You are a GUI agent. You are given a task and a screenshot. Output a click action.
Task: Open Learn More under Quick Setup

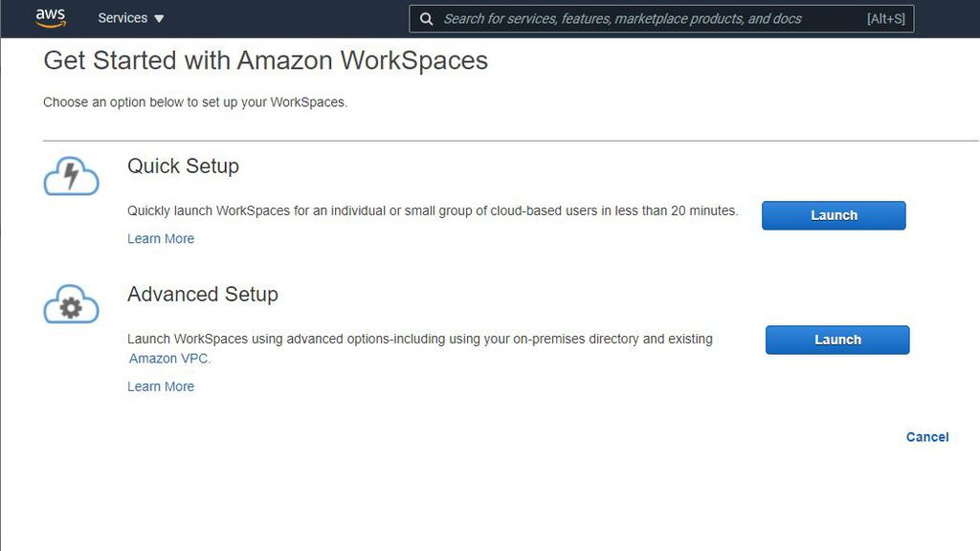click(x=160, y=238)
